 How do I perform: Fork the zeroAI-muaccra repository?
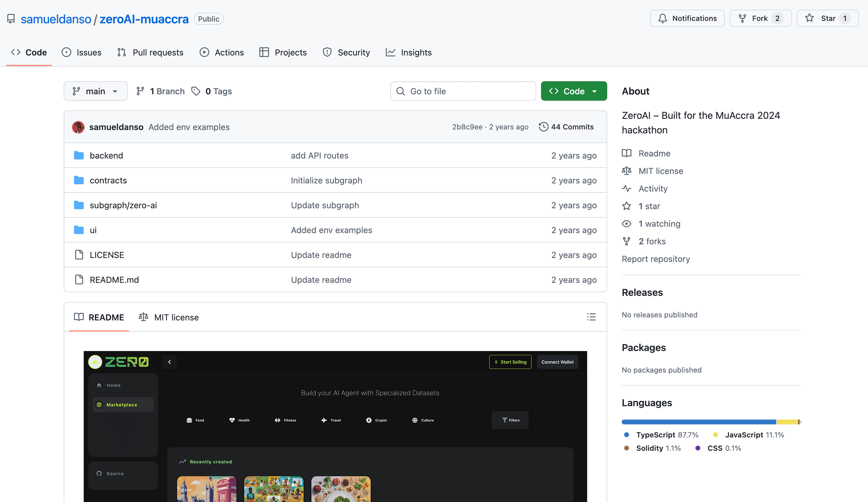(753, 18)
